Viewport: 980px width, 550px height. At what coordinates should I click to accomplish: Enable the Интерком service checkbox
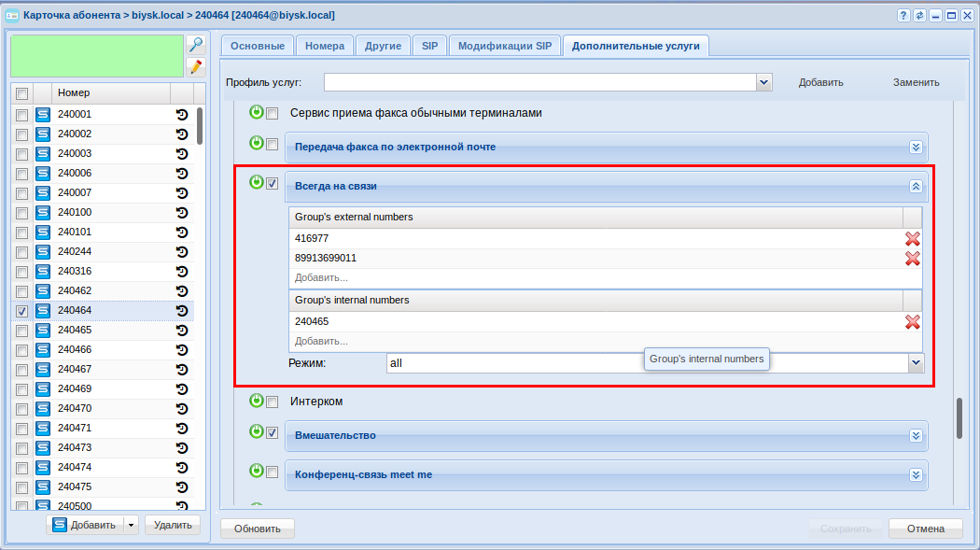point(273,402)
